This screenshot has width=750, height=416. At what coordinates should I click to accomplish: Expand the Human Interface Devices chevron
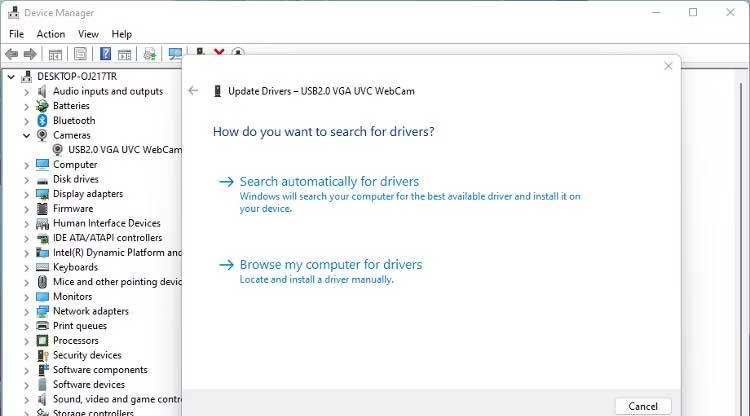click(x=26, y=224)
